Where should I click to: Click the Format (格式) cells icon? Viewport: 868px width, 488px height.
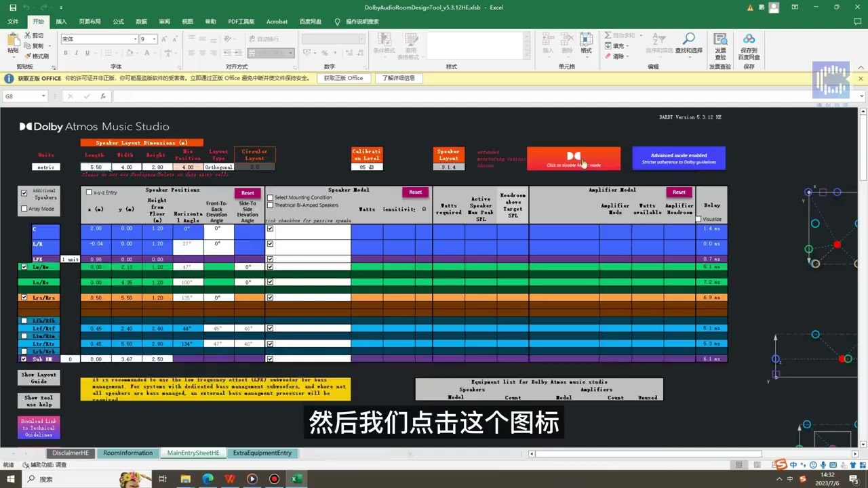586,39
